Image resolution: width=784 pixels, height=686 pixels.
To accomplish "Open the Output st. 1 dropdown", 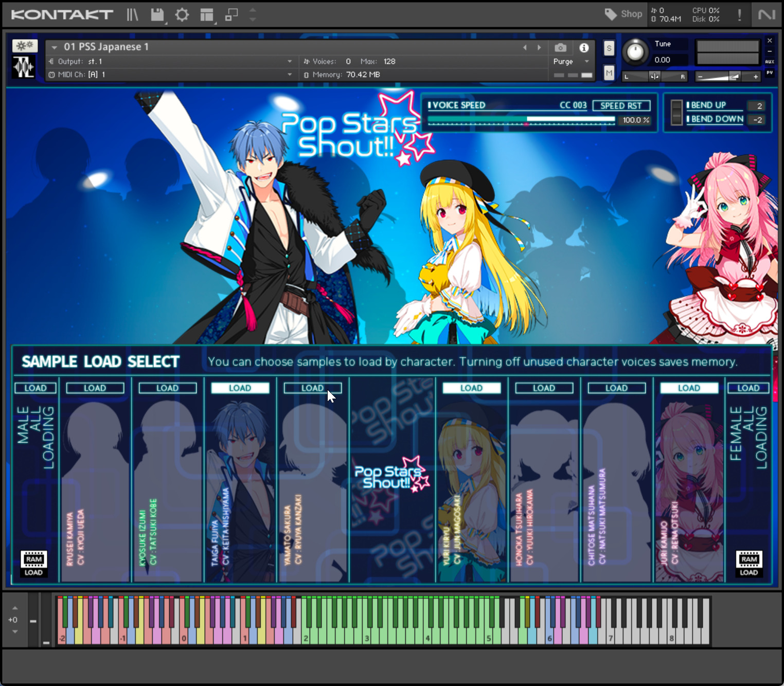I will tap(170, 61).
